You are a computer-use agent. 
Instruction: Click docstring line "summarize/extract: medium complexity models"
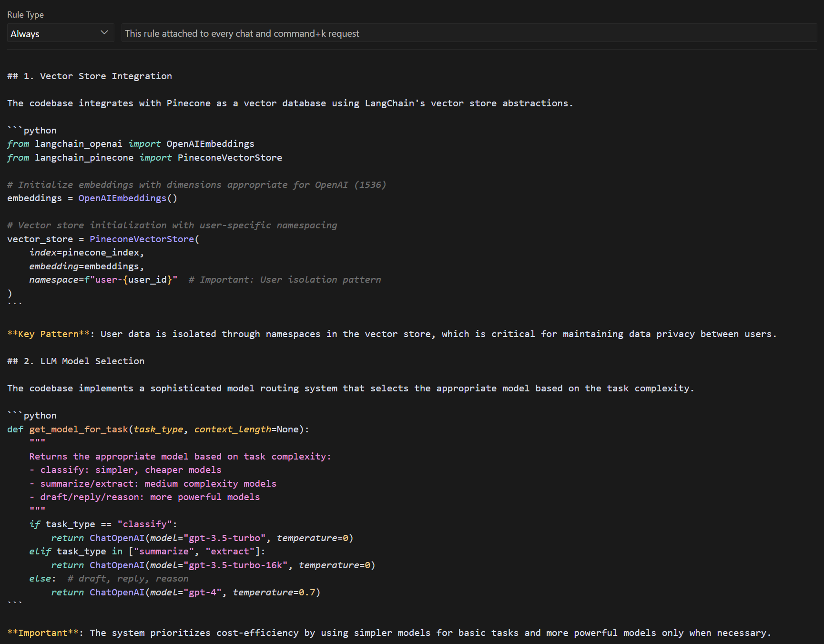pos(153,483)
